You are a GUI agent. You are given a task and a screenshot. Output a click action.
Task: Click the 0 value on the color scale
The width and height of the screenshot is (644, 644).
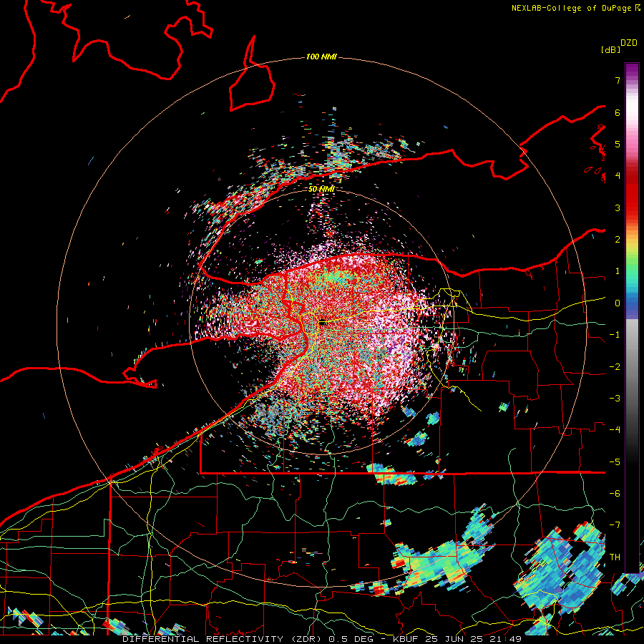click(x=618, y=303)
